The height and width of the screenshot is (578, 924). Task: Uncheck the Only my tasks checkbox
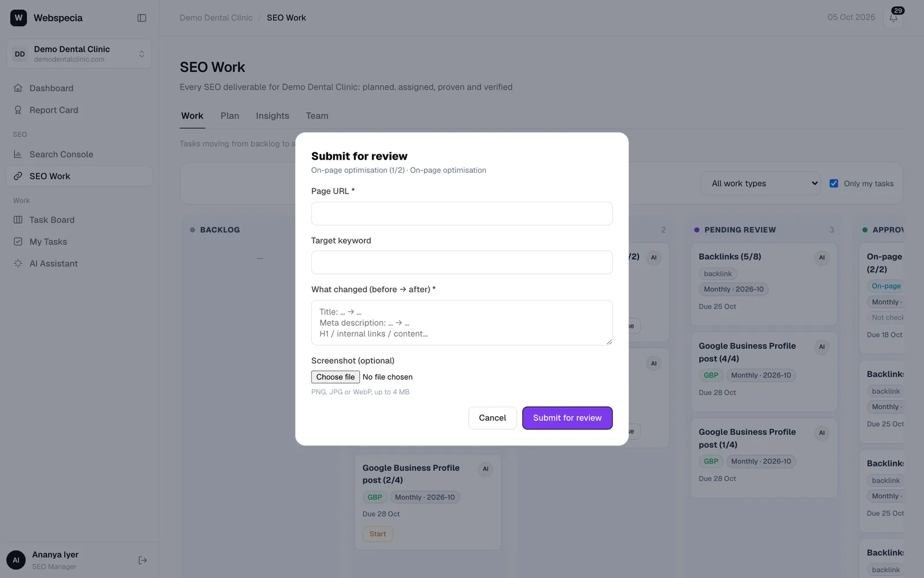click(834, 183)
